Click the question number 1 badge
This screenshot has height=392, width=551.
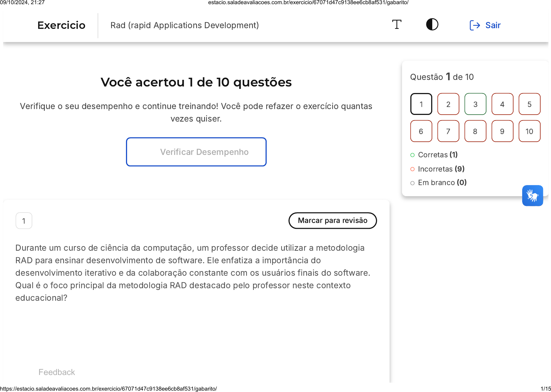24,221
